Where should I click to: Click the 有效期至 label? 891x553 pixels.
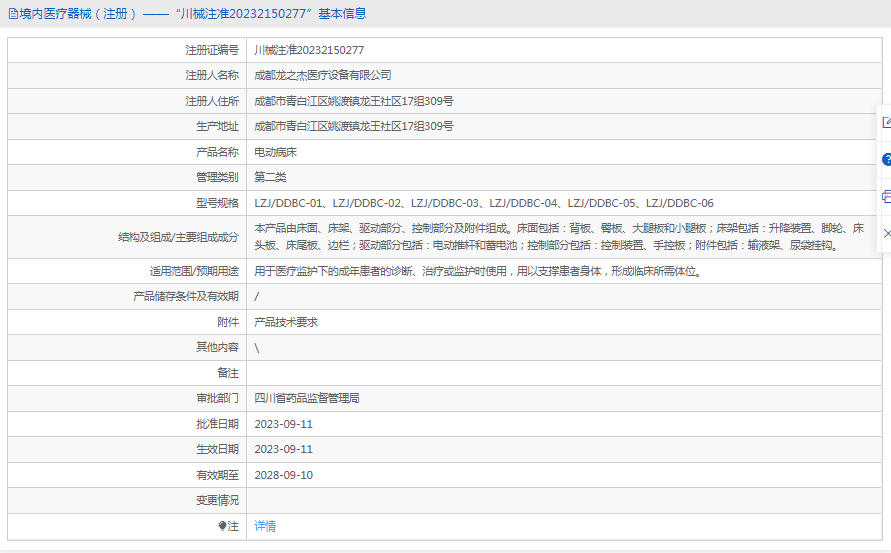[218, 475]
